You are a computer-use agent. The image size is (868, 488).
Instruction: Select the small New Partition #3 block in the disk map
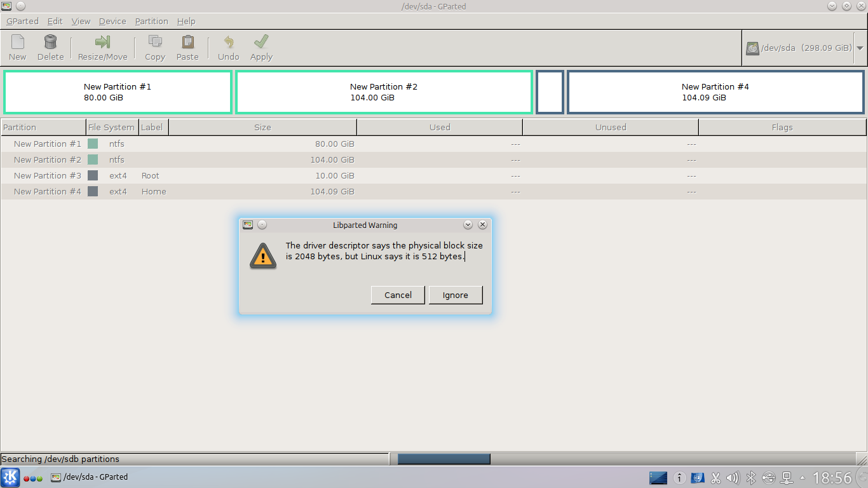pos(550,92)
